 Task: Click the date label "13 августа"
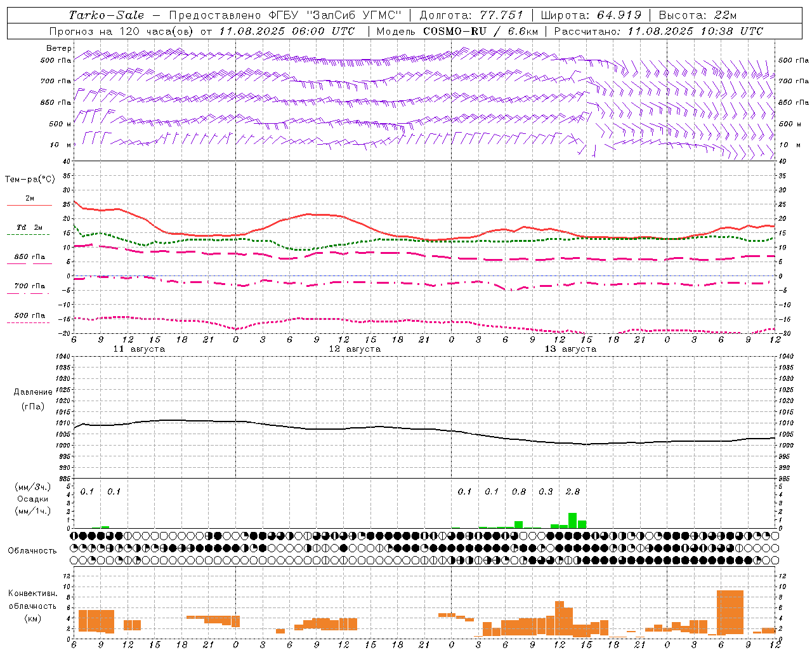(570, 349)
